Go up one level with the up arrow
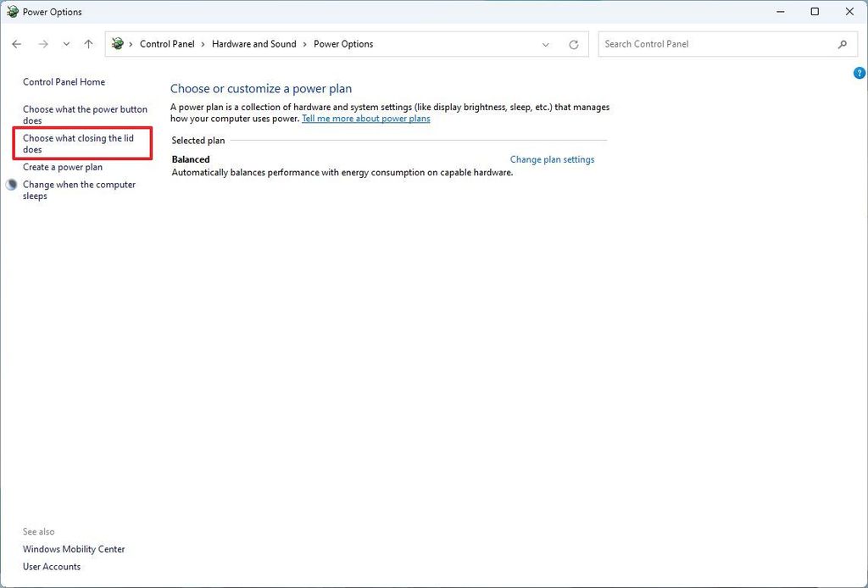The image size is (868, 588). click(88, 43)
